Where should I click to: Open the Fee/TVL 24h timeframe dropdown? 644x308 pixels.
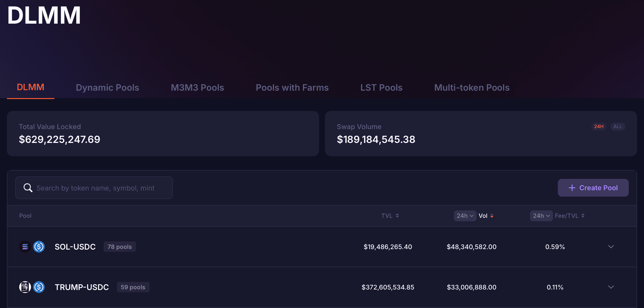pos(541,216)
